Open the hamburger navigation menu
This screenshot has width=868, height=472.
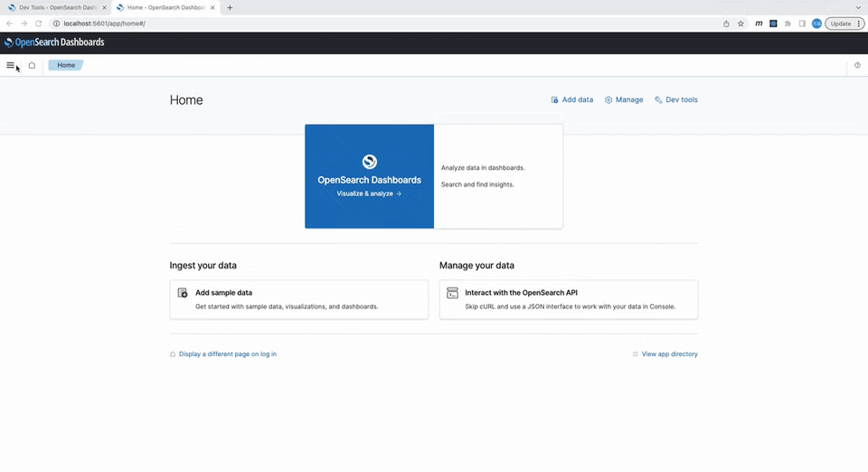click(10, 65)
